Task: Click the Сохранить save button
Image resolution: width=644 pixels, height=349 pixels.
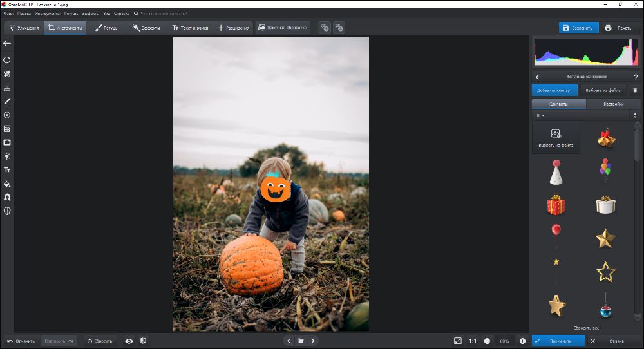Action: (578, 28)
